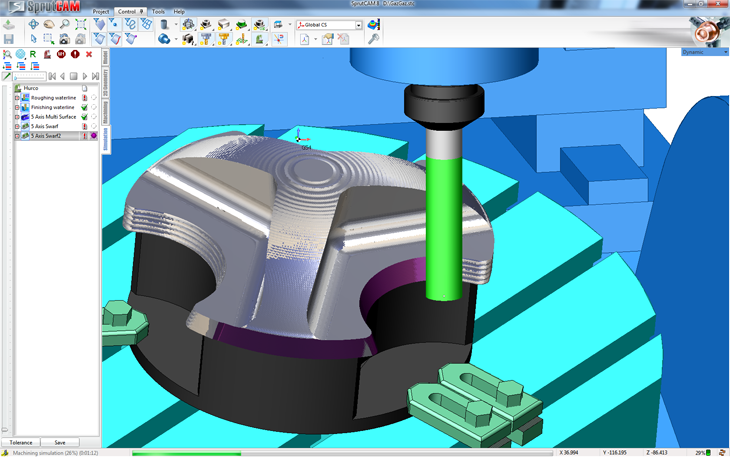Click the colored deviation map icon
The height and width of the screenshot is (457, 730).
point(373,24)
